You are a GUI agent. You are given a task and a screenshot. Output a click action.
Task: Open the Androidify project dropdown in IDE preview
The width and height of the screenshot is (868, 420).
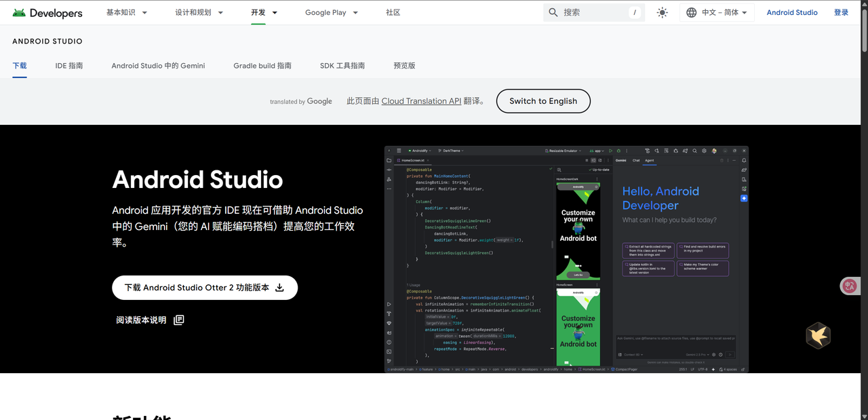click(420, 151)
